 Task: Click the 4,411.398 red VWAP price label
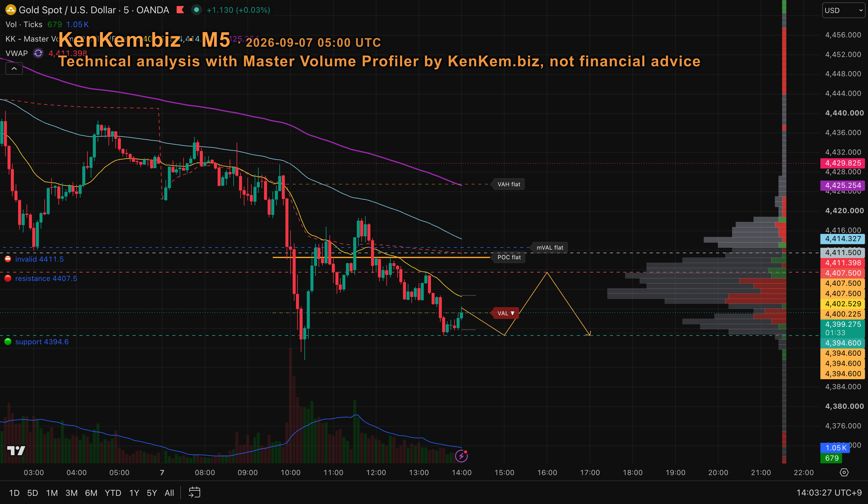pos(843,263)
